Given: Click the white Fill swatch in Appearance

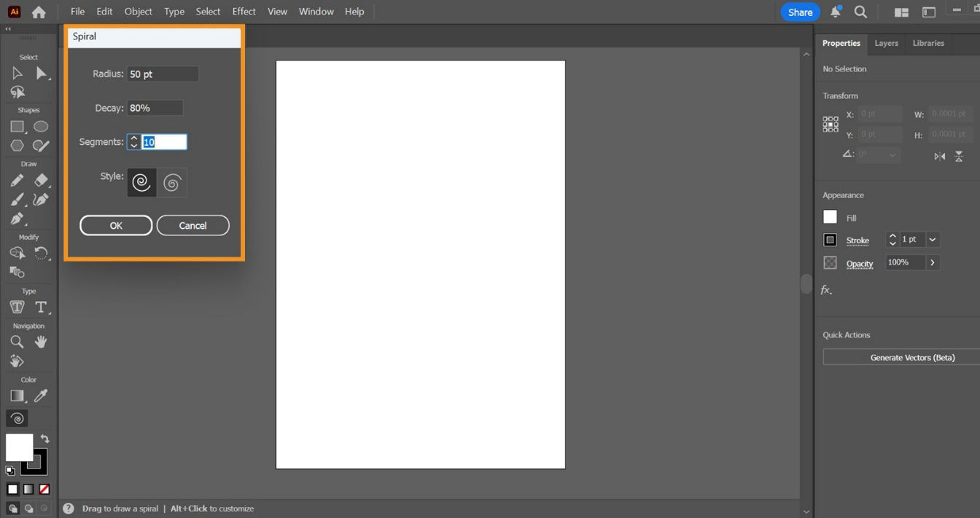Looking at the screenshot, I should 830,216.
